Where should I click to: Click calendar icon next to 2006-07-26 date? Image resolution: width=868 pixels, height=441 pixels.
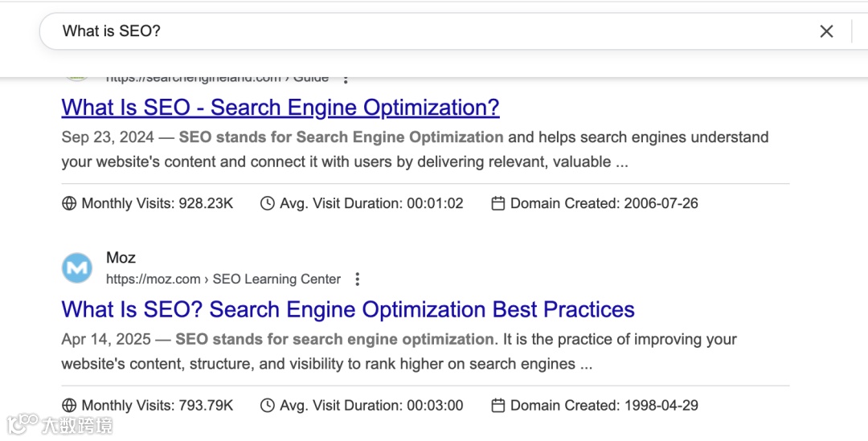click(x=498, y=203)
